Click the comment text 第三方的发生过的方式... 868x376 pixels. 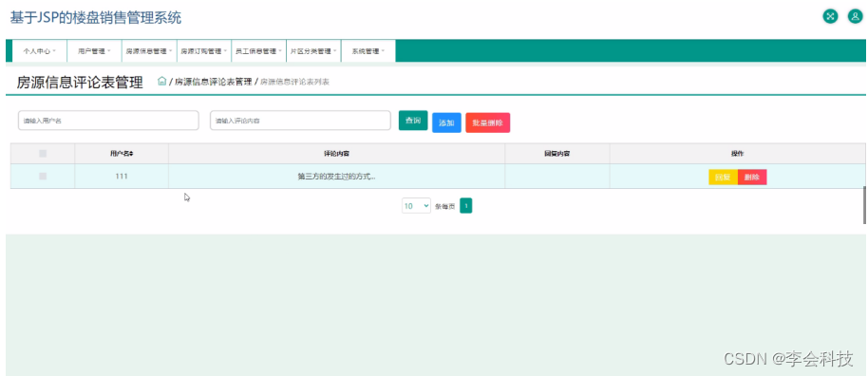click(336, 177)
